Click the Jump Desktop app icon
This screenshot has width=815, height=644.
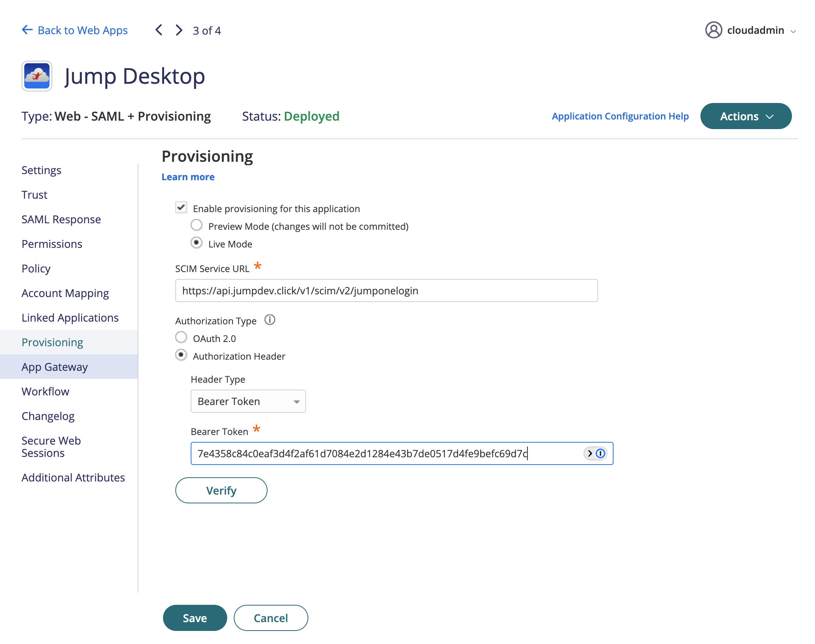pyautogui.click(x=37, y=76)
